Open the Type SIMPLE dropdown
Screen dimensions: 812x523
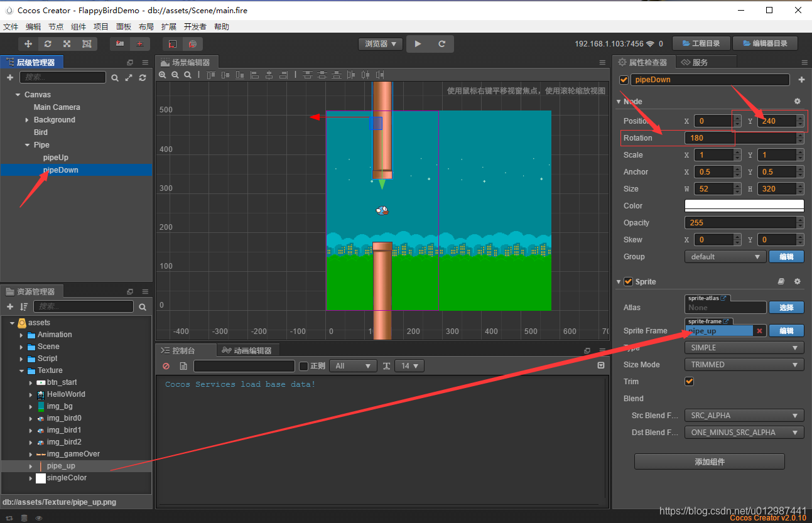click(744, 347)
